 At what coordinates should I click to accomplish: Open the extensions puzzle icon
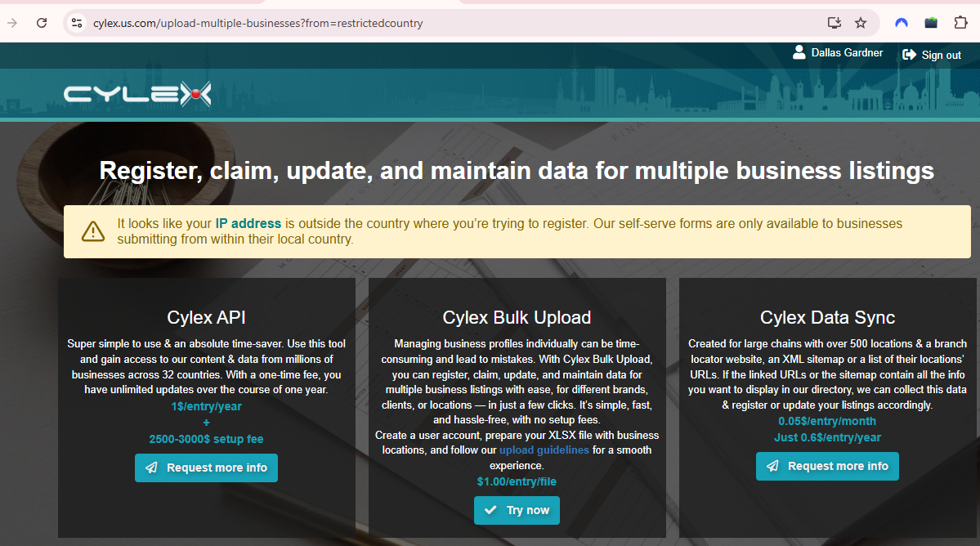click(x=960, y=23)
